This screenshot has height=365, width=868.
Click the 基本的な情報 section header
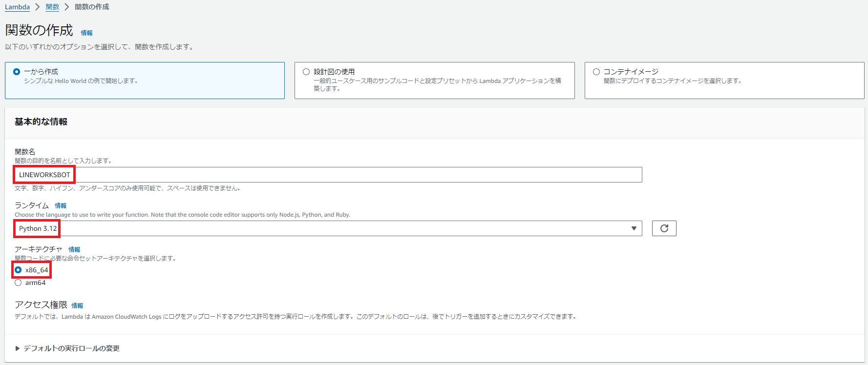[x=41, y=122]
